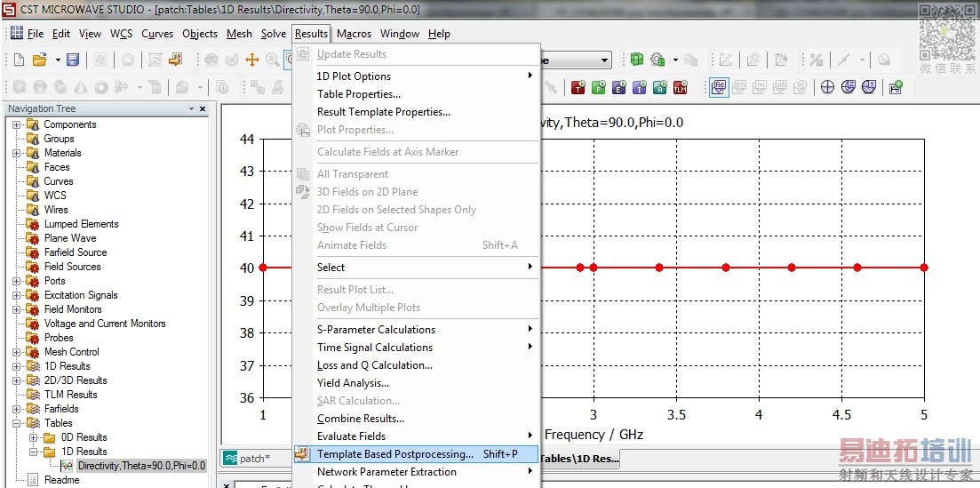Start the Asymptotic solver (A icon)

click(x=660, y=88)
